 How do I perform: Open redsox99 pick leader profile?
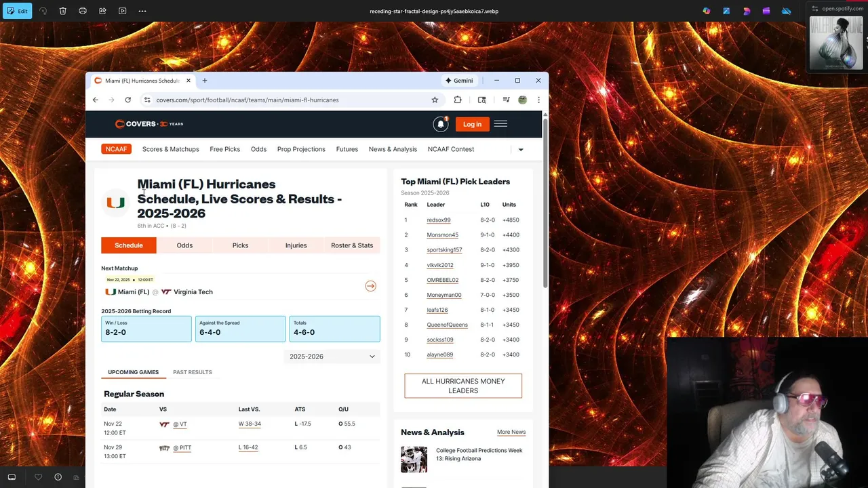[439, 220]
